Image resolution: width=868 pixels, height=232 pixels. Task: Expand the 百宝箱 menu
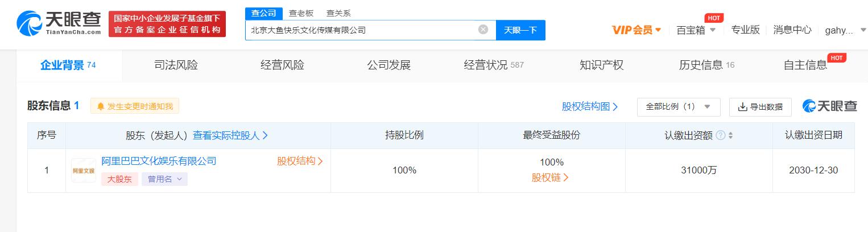point(696,30)
